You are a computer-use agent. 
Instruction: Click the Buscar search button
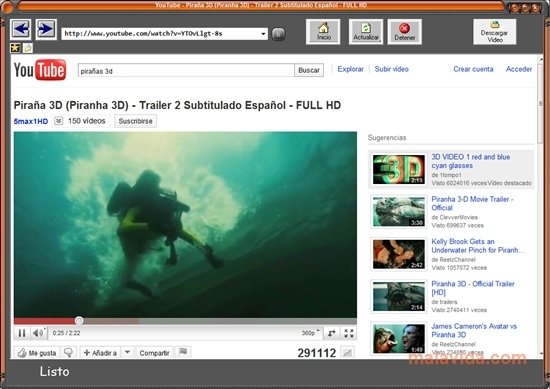[309, 71]
